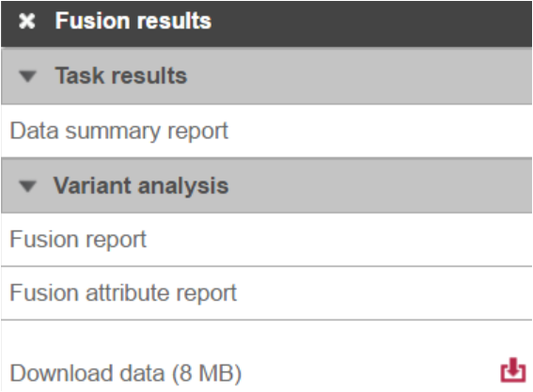Close the Fusion results panel with the X
This screenshot has width=533, height=392.
27,21
